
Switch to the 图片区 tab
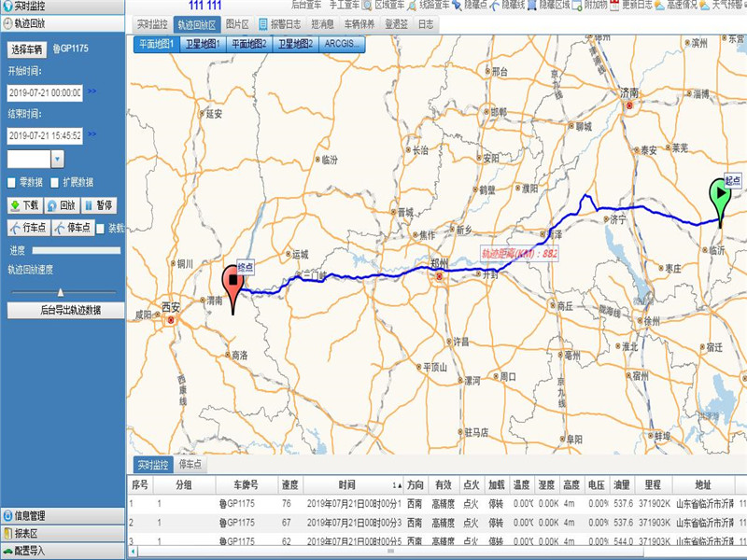coord(238,24)
